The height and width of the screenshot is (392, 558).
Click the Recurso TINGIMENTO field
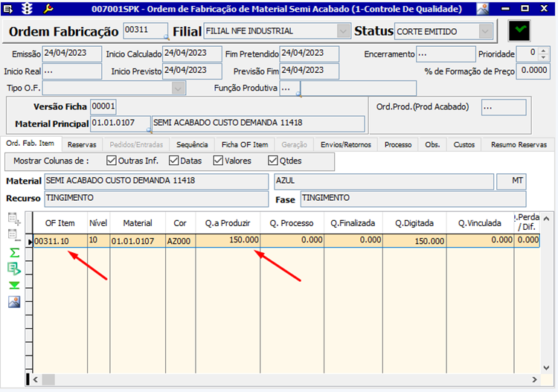(x=156, y=199)
